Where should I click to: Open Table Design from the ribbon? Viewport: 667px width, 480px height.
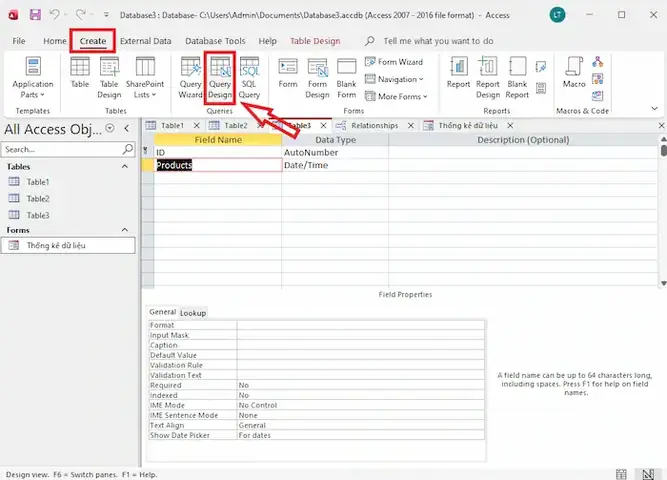tap(109, 77)
